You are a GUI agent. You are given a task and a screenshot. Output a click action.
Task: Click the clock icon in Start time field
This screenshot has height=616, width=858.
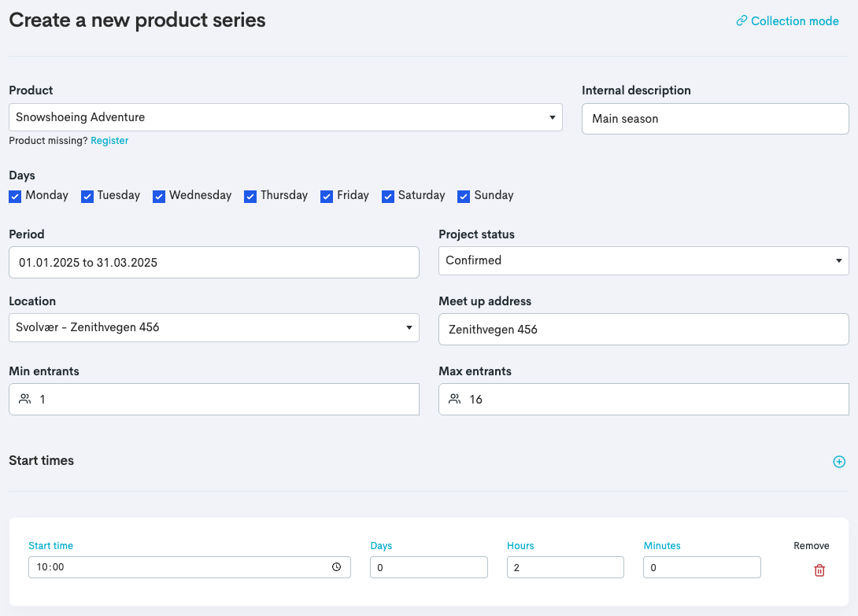[337, 567]
